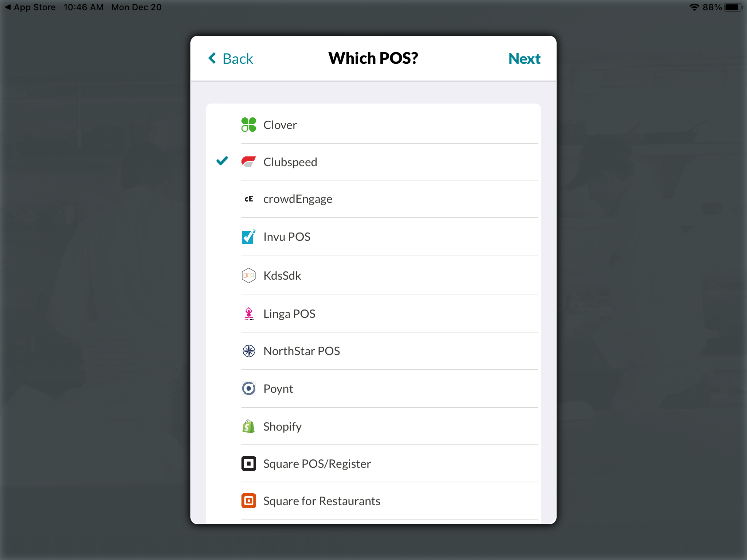Pick the Poynt row label
This screenshot has height=560, width=747.
[x=278, y=389]
